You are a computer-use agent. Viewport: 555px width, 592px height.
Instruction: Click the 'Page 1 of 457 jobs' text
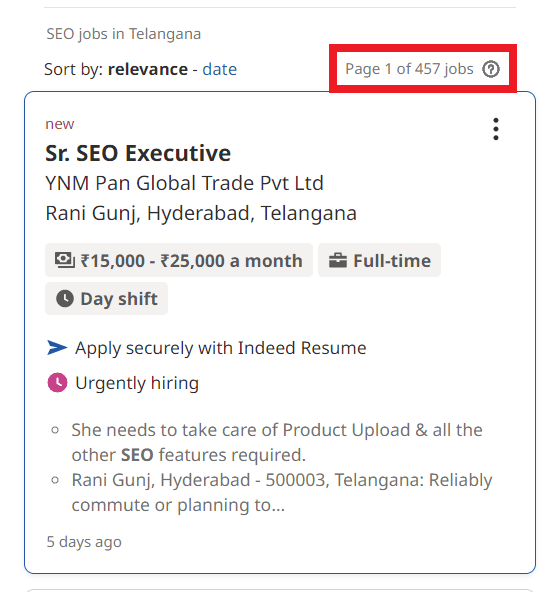pyautogui.click(x=409, y=69)
